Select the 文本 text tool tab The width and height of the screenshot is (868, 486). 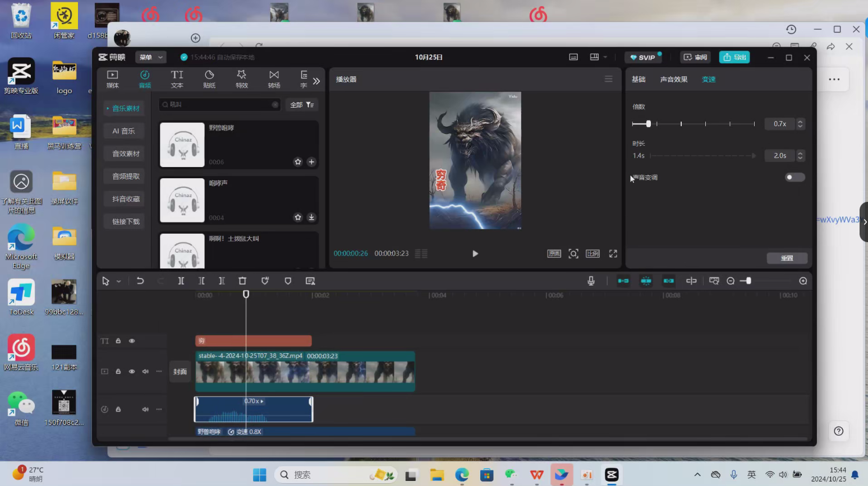point(177,79)
